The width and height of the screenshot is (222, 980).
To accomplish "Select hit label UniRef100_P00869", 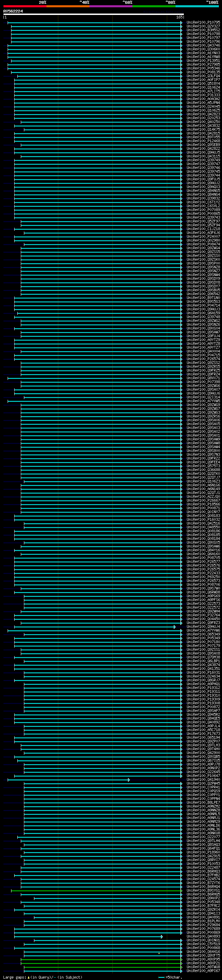I will coord(203,932).
